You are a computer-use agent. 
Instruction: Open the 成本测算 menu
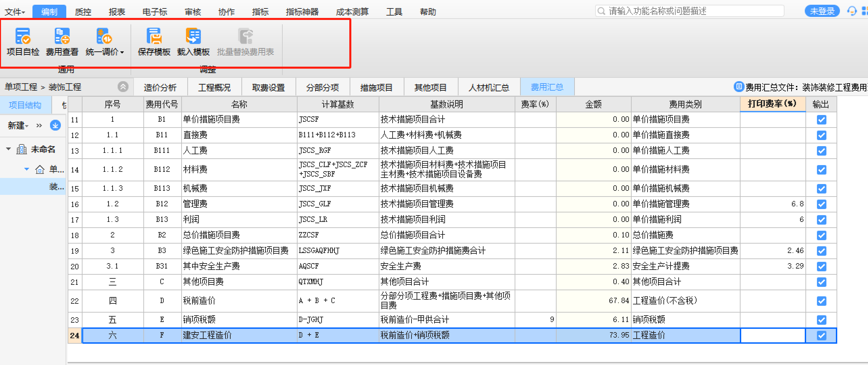tap(352, 12)
